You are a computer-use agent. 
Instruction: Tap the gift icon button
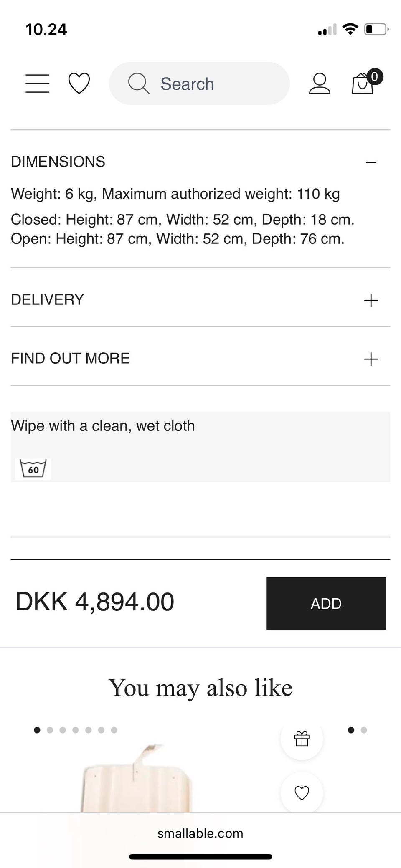[302, 739]
